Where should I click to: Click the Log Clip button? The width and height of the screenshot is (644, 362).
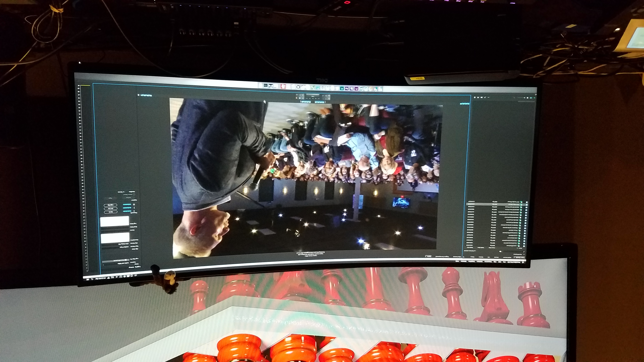pos(111,205)
